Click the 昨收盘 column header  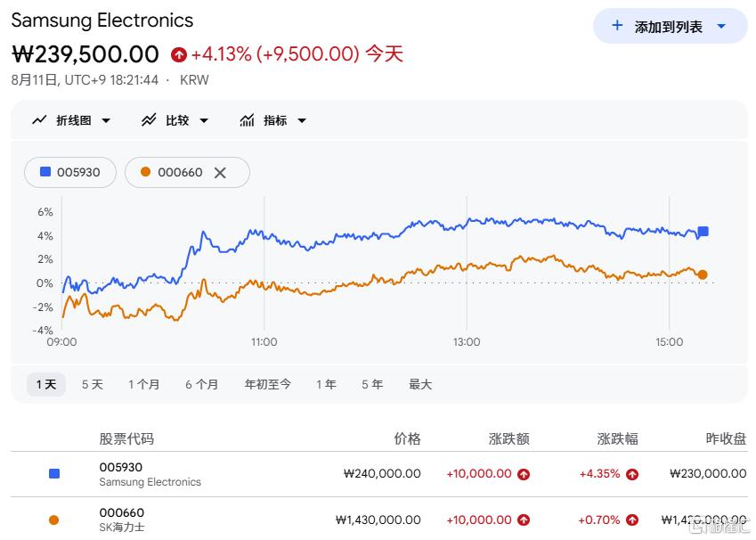click(726, 438)
